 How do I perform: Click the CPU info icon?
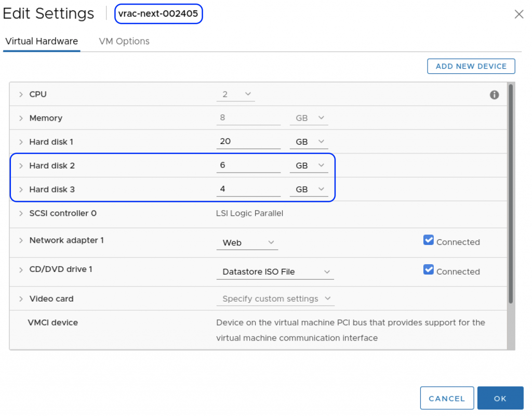point(494,95)
